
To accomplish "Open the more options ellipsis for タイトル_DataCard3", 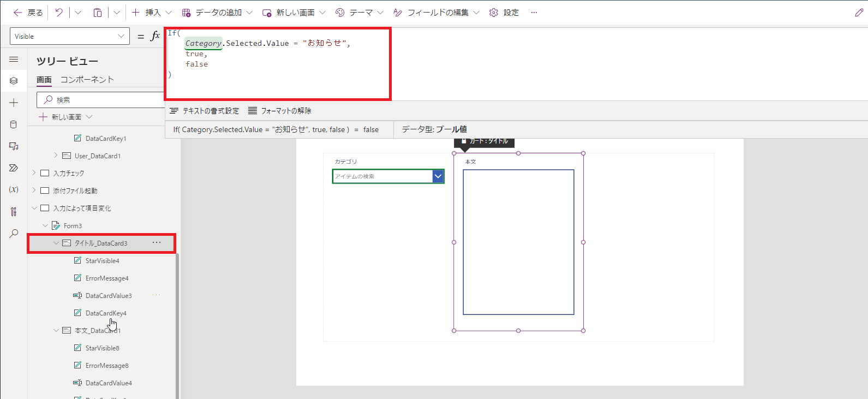I will coord(157,243).
